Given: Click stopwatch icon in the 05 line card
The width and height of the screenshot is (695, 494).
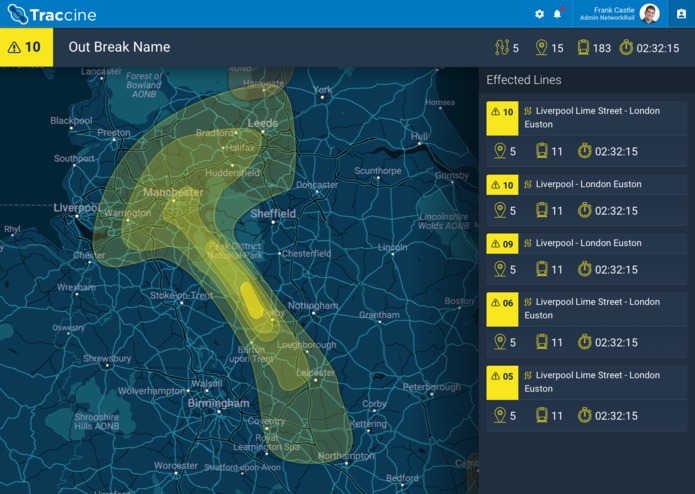Looking at the screenshot, I should pyautogui.click(x=585, y=416).
